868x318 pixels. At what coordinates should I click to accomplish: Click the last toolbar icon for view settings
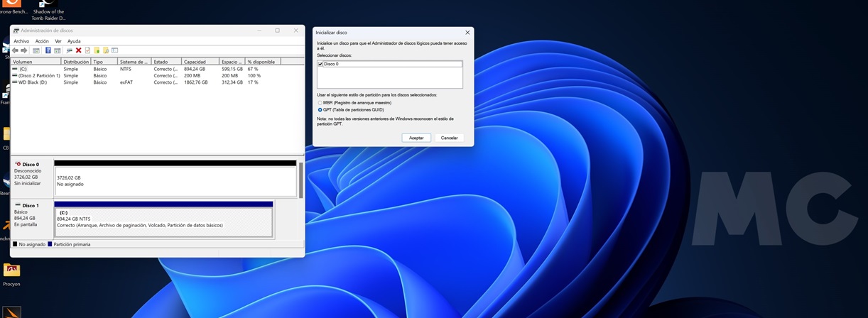click(x=114, y=50)
